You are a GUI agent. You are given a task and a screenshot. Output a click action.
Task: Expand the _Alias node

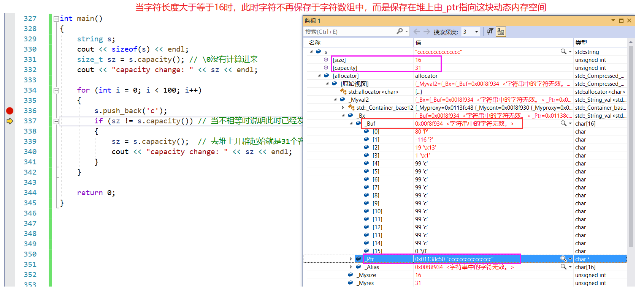coord(351,267)
